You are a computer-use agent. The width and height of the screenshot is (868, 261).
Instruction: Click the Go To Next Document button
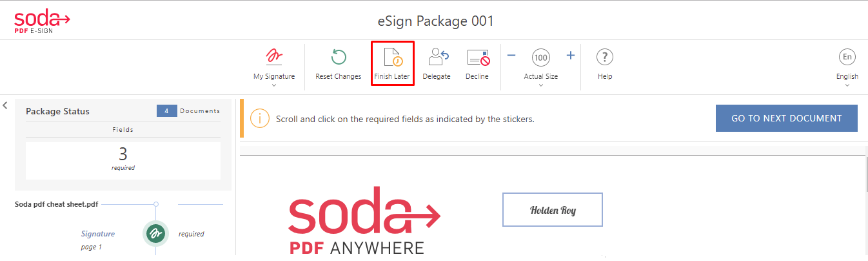(x=787, y=118)
